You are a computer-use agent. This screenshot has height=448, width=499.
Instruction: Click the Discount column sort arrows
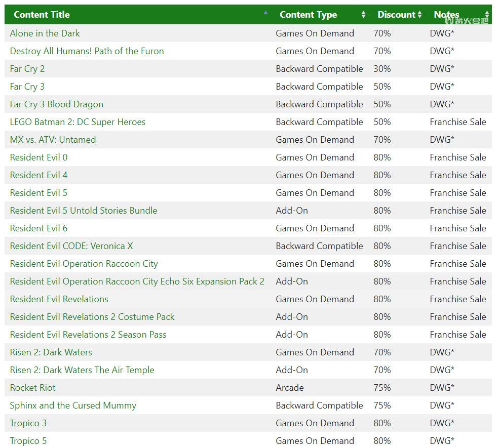[420, 15]
